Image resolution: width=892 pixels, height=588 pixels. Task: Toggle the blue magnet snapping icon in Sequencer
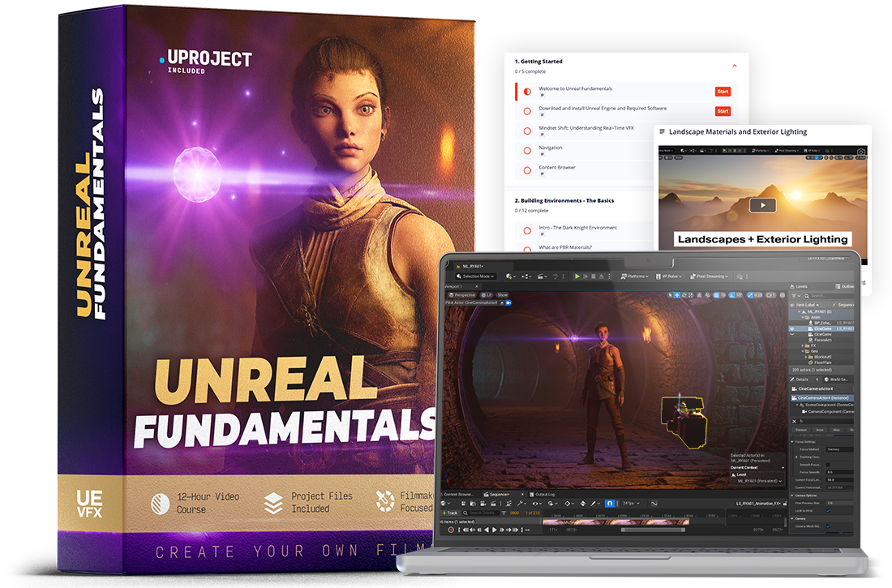(x=609, y=503)
